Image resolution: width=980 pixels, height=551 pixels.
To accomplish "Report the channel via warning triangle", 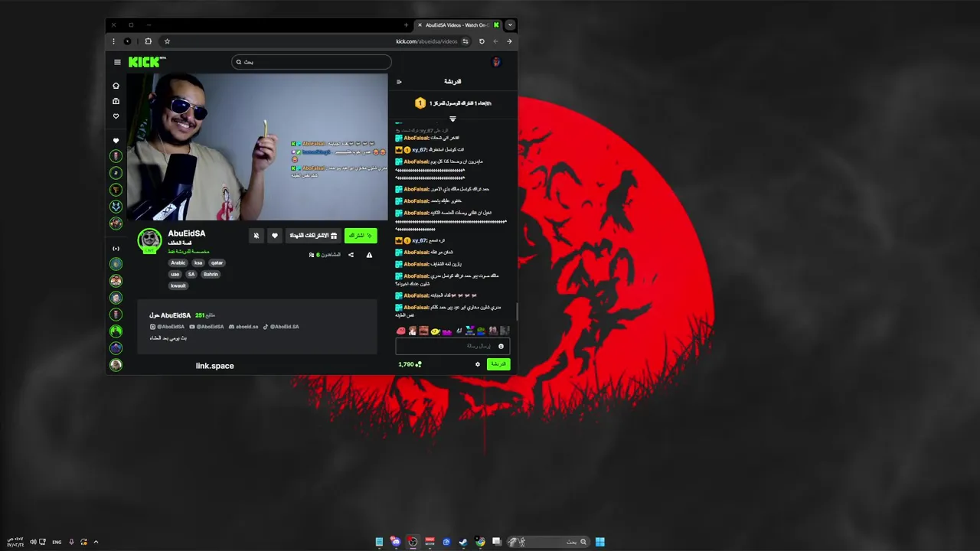I will coord(369,255).
